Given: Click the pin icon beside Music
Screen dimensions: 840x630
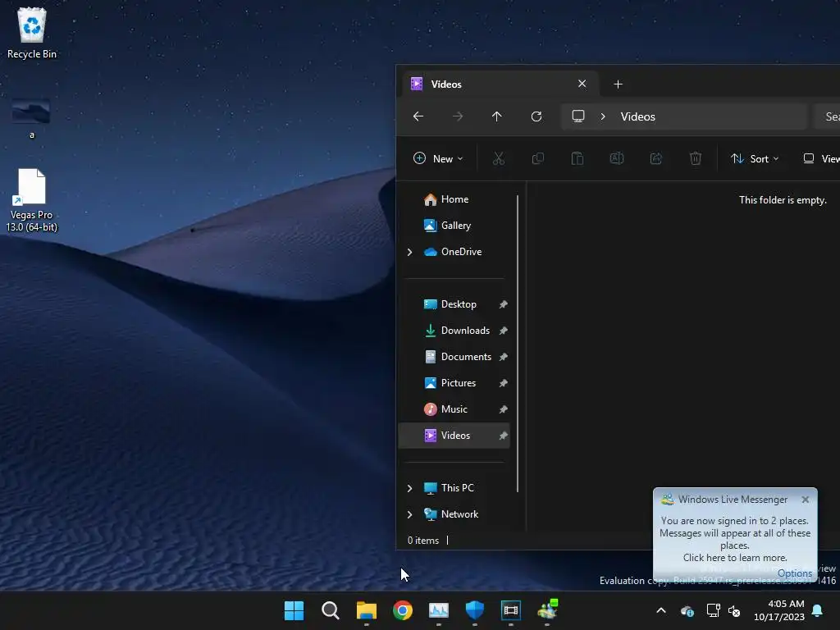Looking at the screenshot, I should click(x=503, y=409).
